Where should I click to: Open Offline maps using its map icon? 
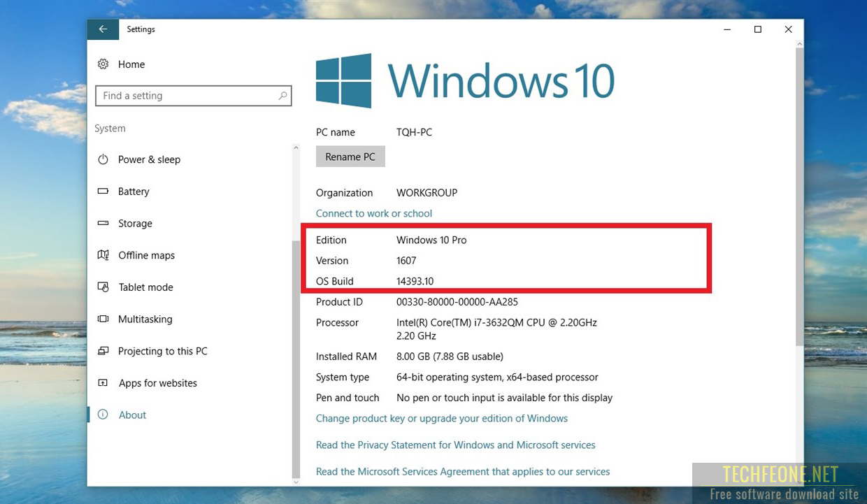click(x=102, y=255)
